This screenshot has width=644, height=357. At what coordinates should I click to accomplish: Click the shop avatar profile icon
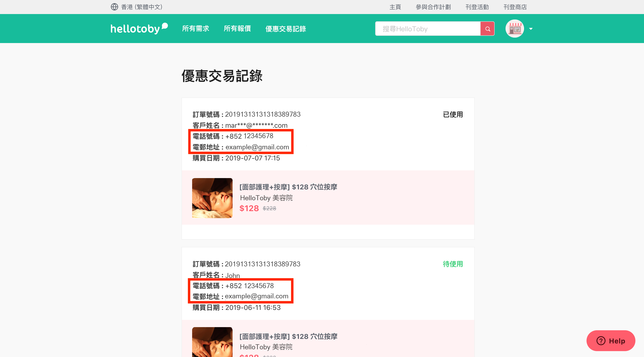[515, 29]
